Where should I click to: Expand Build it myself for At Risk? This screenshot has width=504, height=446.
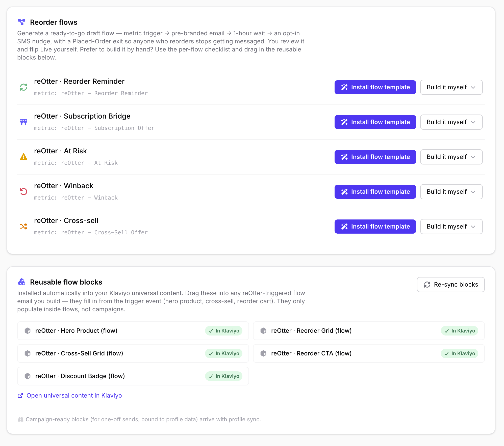click(451, 157)
